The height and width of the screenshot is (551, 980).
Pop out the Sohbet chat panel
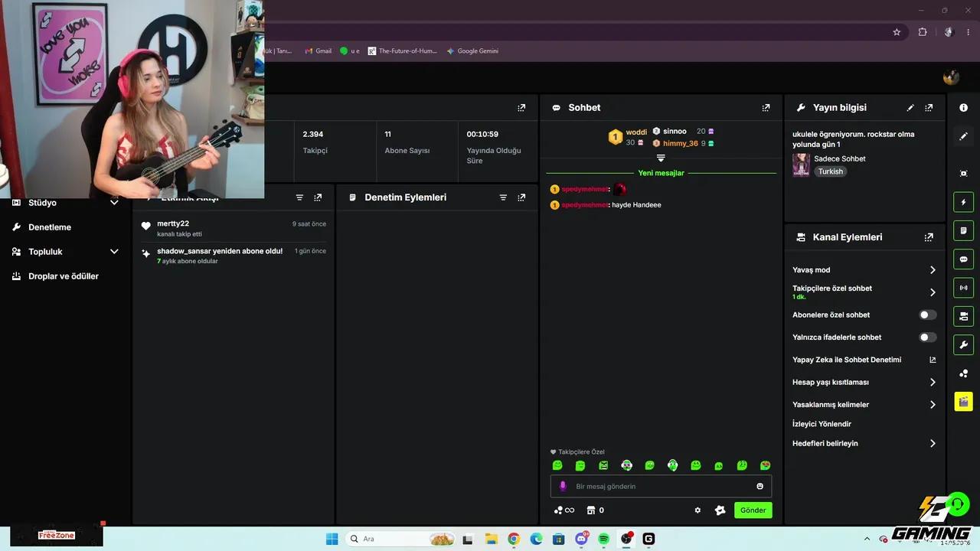(x=766, y=108)
